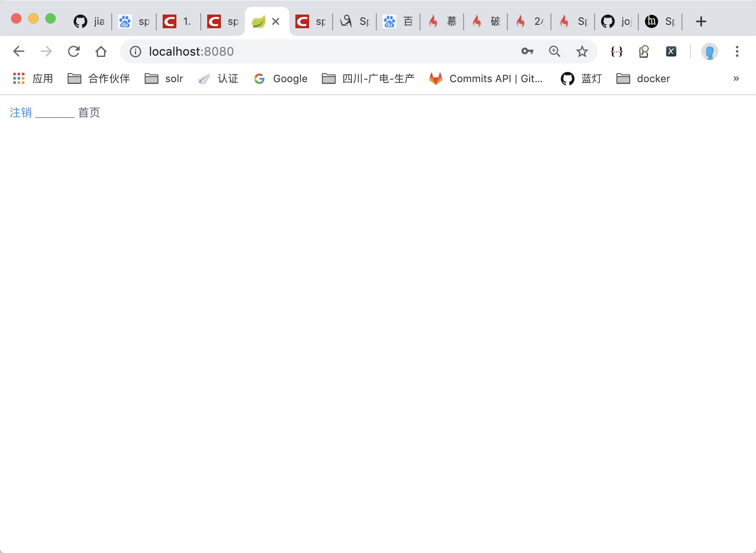Click the 首页 text on the page
This screenshot has width=756, height=553.
89,113
